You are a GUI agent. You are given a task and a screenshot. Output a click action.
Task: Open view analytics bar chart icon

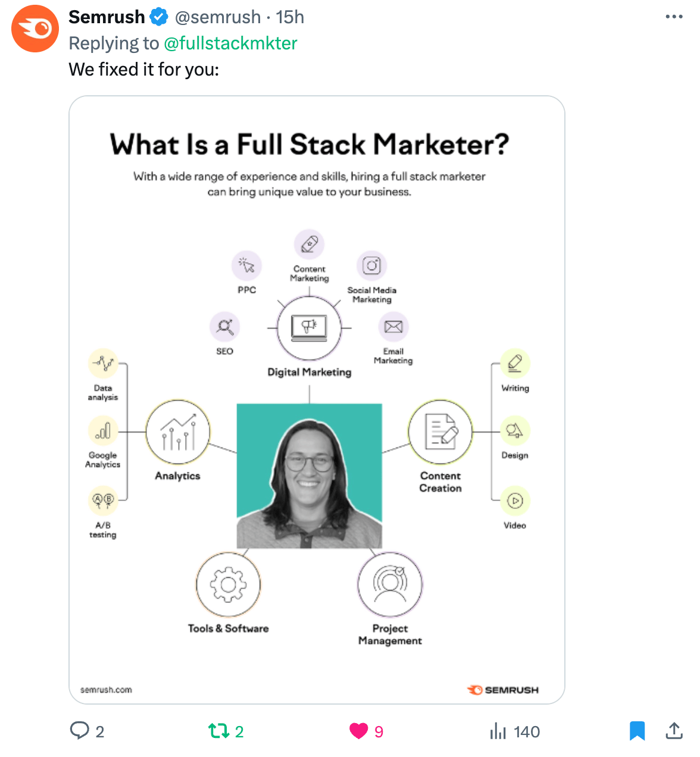pyautogui.click(x=498, y=731)
